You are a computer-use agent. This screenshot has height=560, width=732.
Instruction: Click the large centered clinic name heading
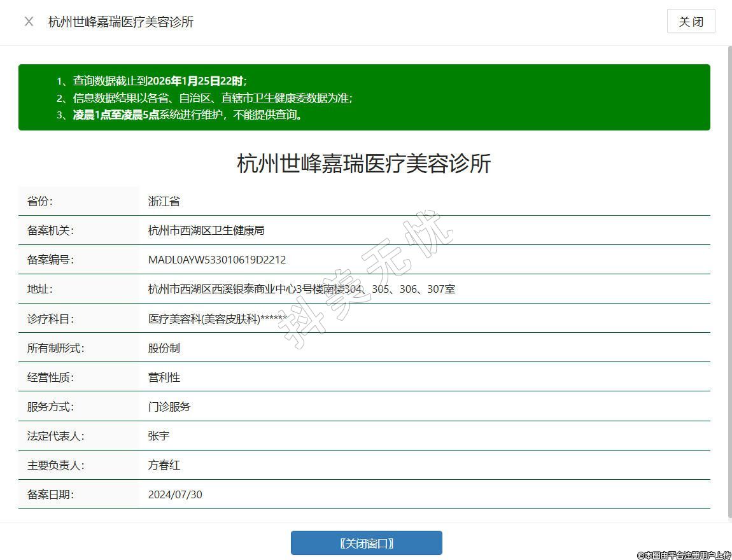(364, 164)
